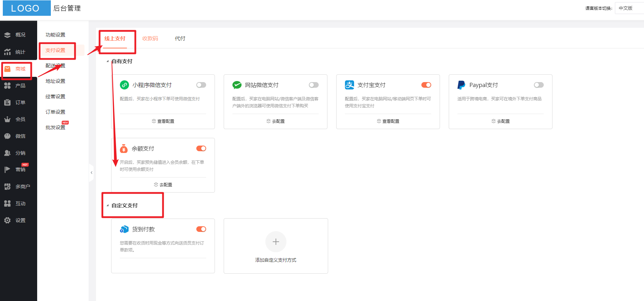Click the 余额支付 money bag icon
Screen dimensions: 644x301
pos(124,148)
